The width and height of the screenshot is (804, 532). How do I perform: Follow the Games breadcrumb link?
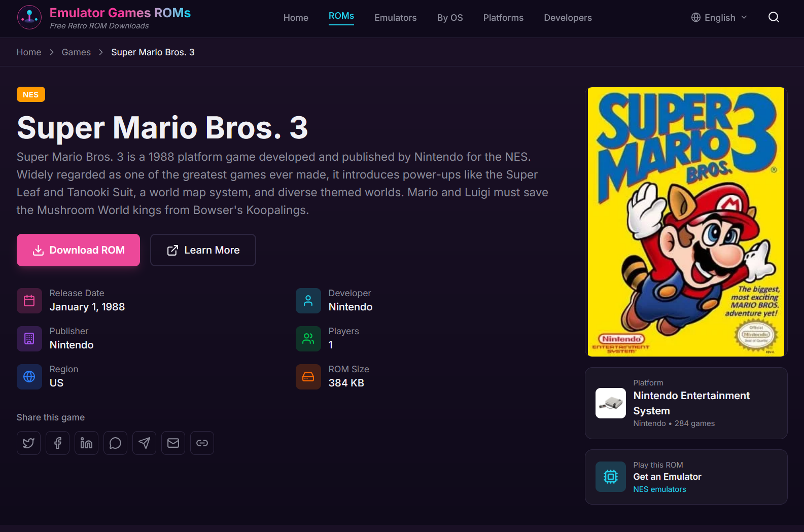pyautogui.click(x=76, y=52)
